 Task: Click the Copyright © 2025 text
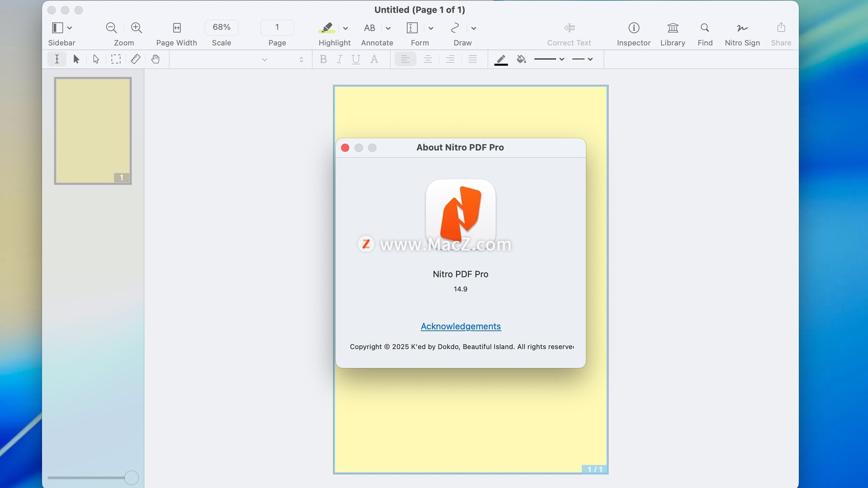462,347
